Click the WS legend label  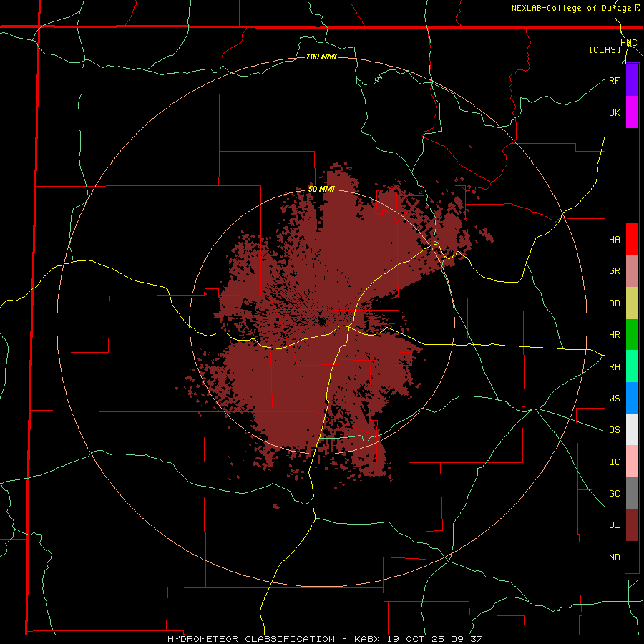pos(614,399)
